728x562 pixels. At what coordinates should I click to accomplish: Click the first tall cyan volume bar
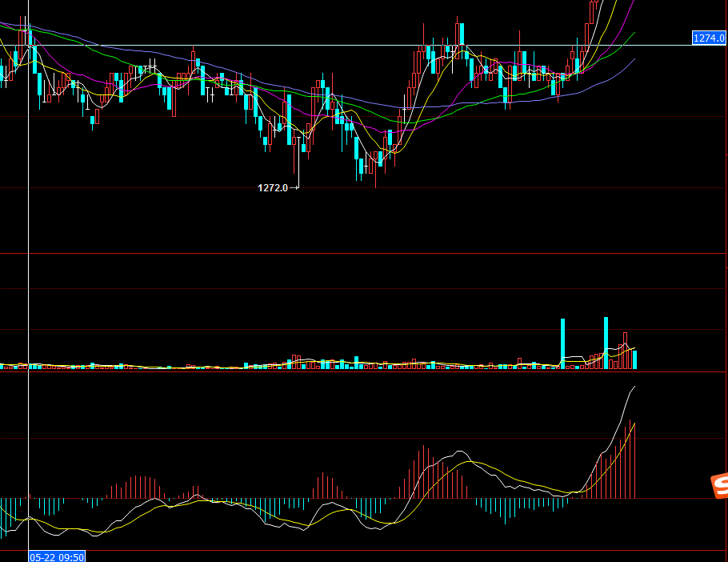click(x=563, y=343)
